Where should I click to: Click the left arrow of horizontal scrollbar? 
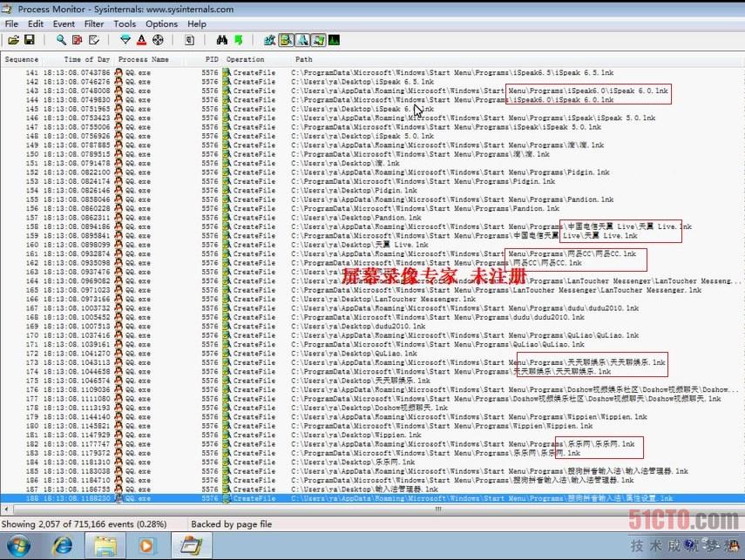[6, 509]
